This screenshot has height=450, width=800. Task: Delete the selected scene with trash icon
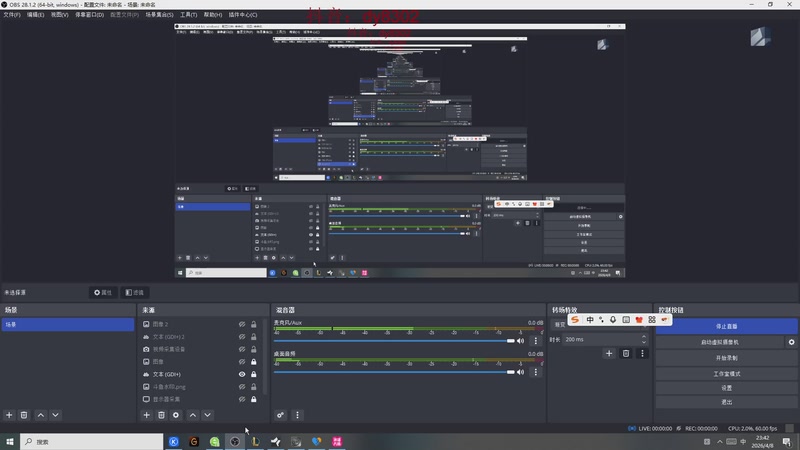[24, 415]
